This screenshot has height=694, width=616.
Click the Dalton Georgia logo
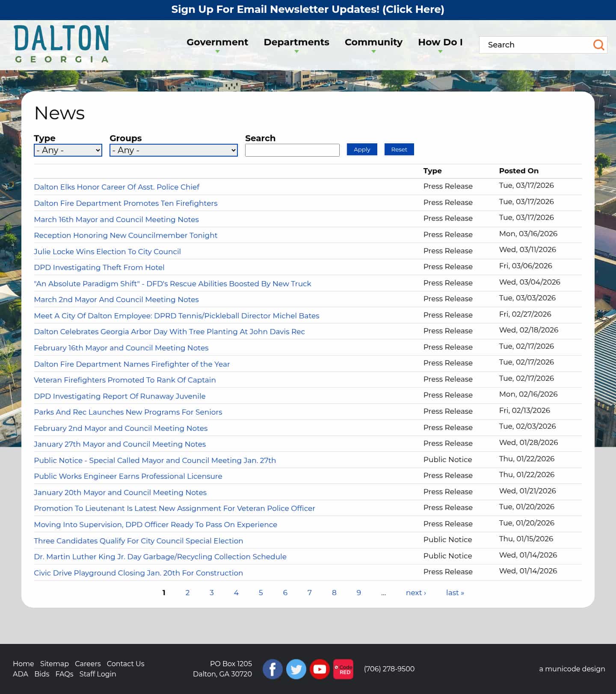click(x=62, y=44)
